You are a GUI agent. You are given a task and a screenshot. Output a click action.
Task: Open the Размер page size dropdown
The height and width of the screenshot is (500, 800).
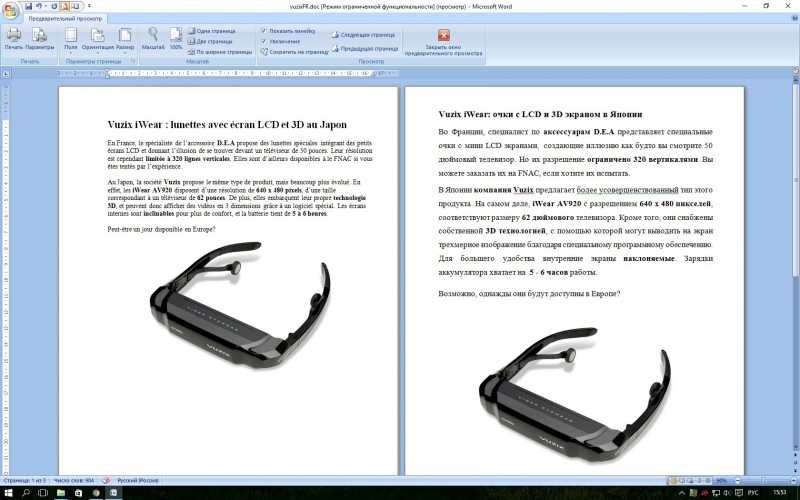(125, 39)
